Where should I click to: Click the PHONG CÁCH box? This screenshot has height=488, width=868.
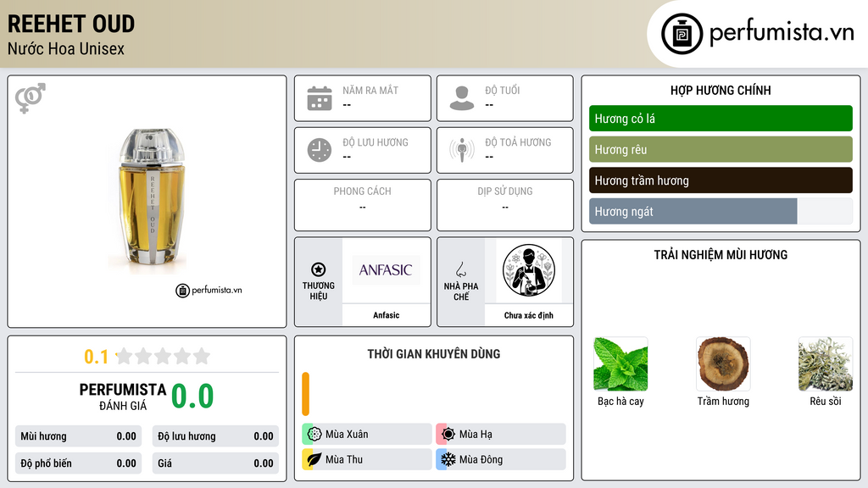(363, 205)
